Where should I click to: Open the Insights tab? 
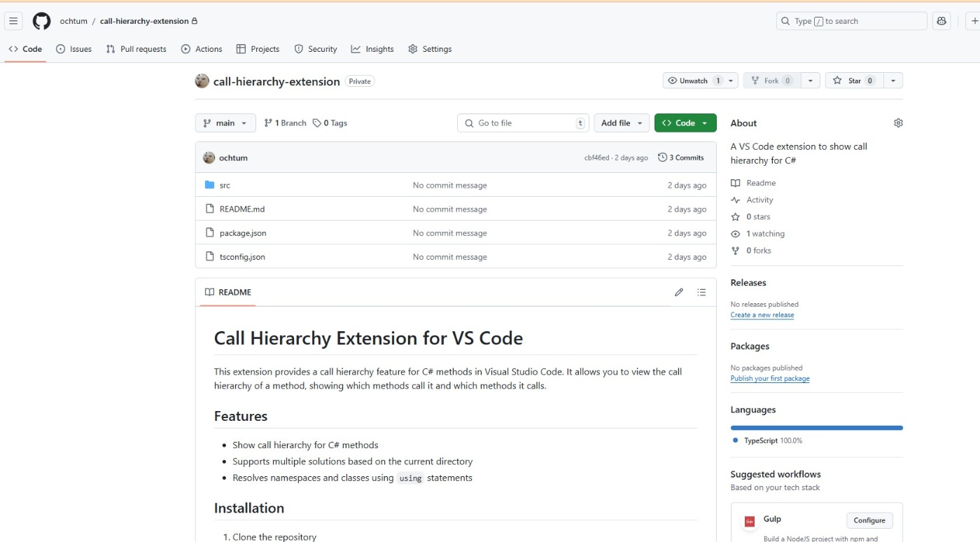point(372,49)
